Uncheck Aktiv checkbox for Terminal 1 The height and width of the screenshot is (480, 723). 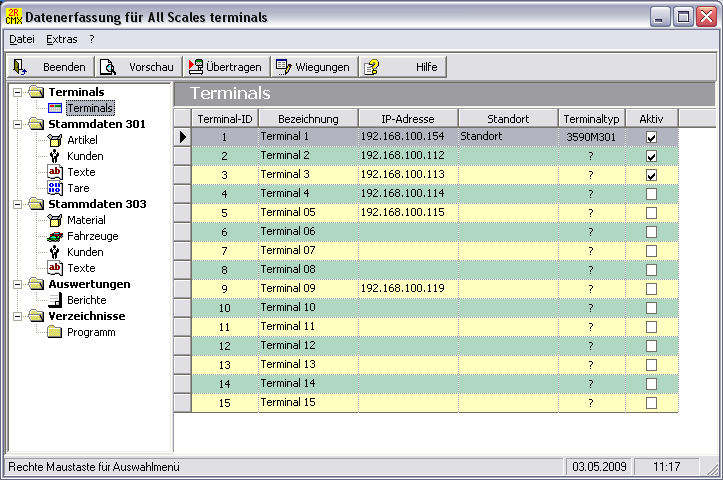point(651,137)
